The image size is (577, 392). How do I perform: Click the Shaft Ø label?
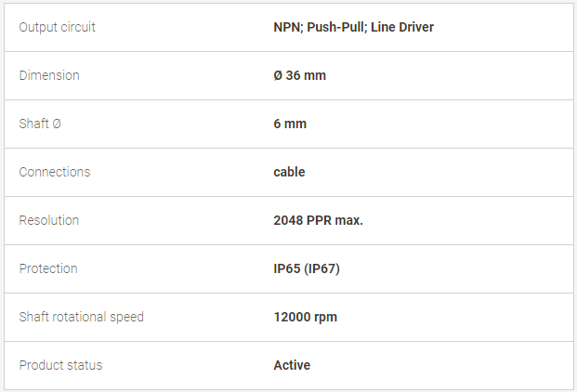[x=40, y=124]
